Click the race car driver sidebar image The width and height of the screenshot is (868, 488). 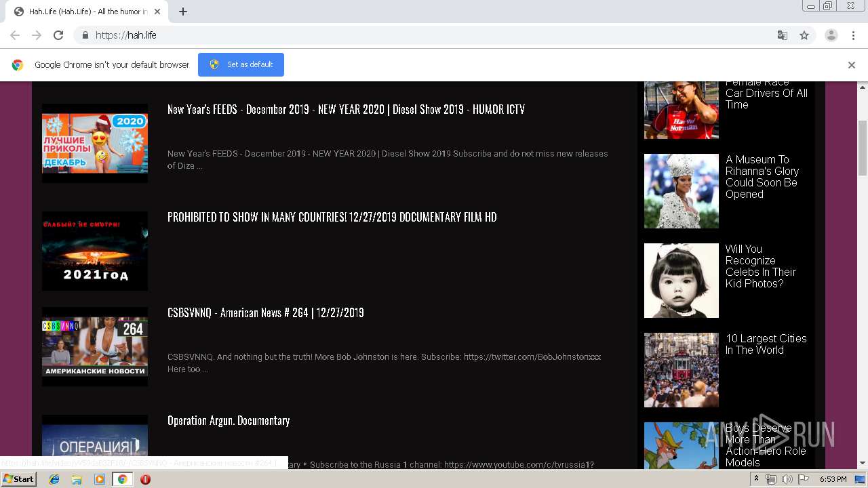tap(682, 110)
